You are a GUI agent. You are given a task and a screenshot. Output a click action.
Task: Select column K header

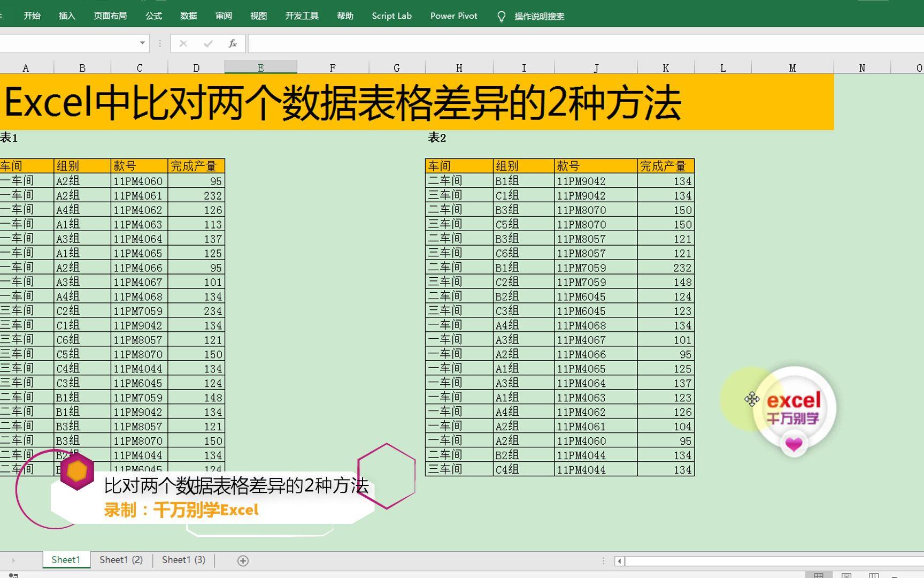point(666,67)
